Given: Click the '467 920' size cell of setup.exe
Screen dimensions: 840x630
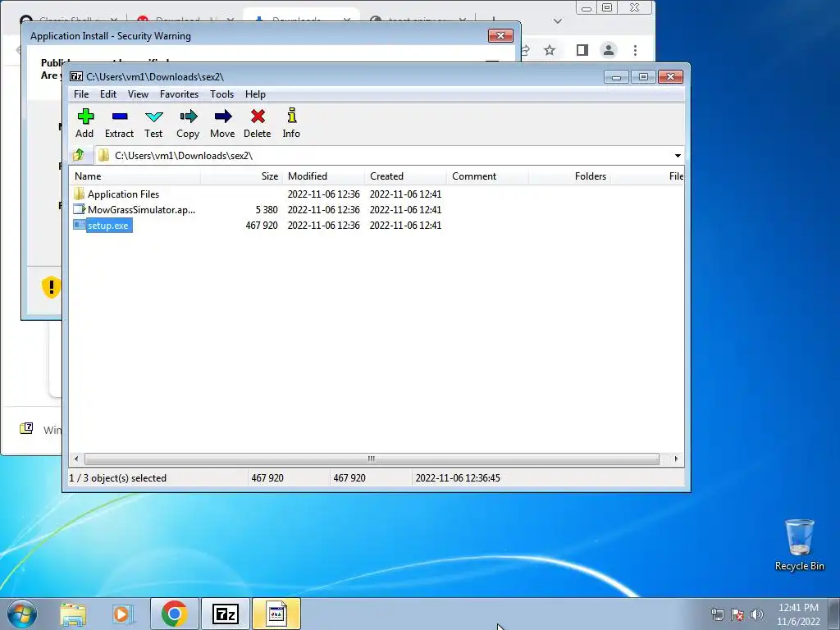Looking at the screenshot, I should coord(262,225).
